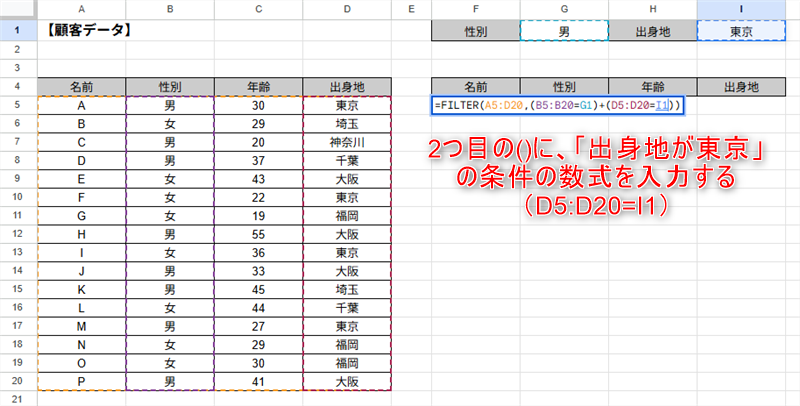Screen dimensions: 800x406
Task: Select column A header
Action: click(82, 9)
